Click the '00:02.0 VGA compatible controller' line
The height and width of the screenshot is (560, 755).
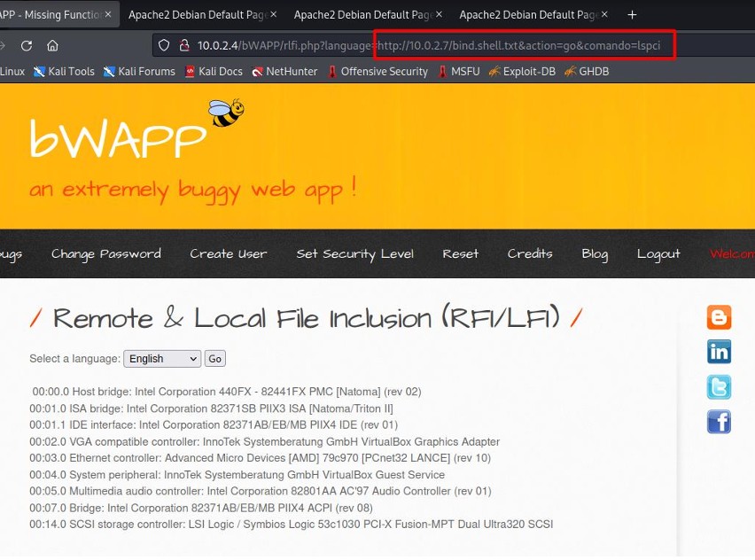tap(265, 442)
